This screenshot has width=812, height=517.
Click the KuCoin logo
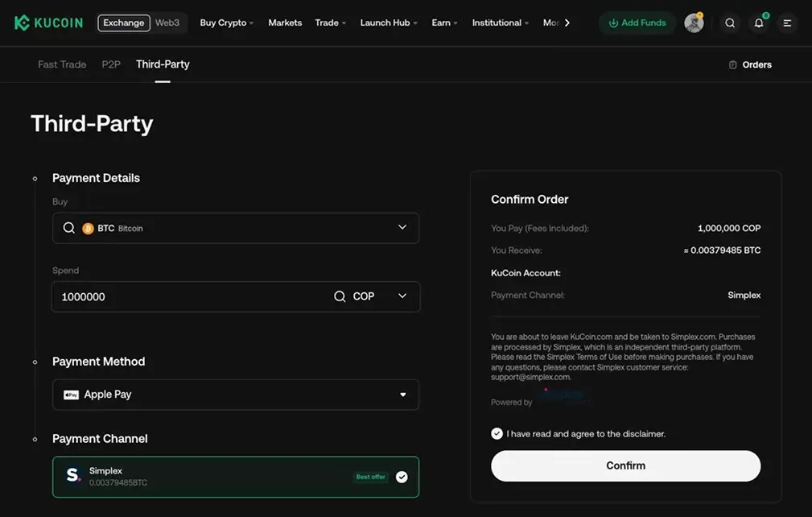(x=48, y=22)
